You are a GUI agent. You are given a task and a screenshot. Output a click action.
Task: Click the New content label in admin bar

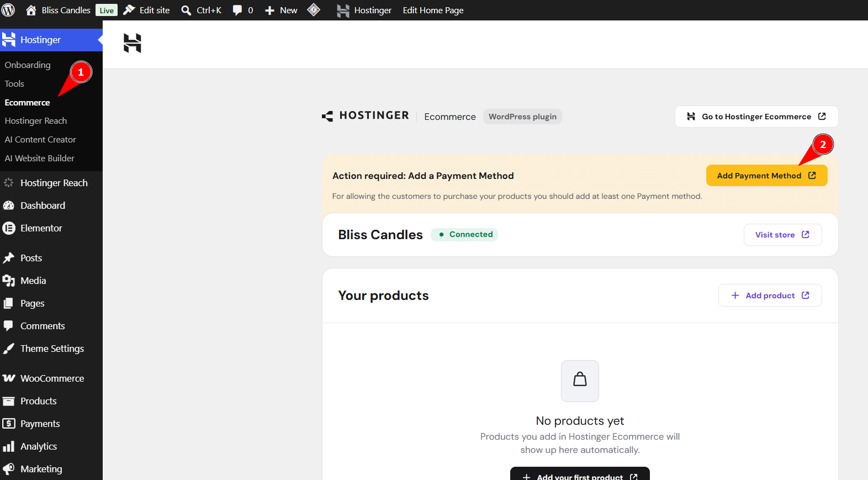pos(288,10)
